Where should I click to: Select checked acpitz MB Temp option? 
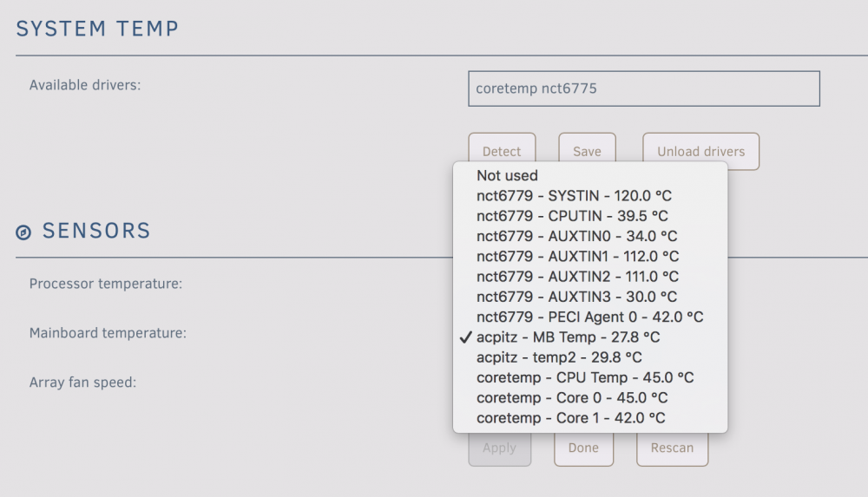point(590,337)
